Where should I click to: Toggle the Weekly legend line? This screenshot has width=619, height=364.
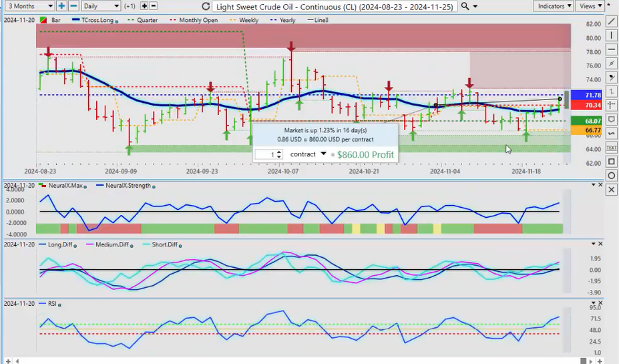(245, 20)
